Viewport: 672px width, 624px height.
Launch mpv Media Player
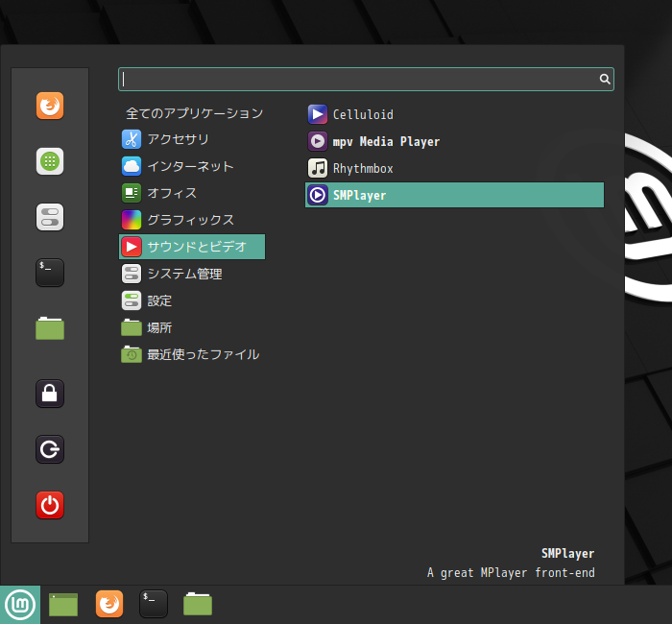(454, 141)
